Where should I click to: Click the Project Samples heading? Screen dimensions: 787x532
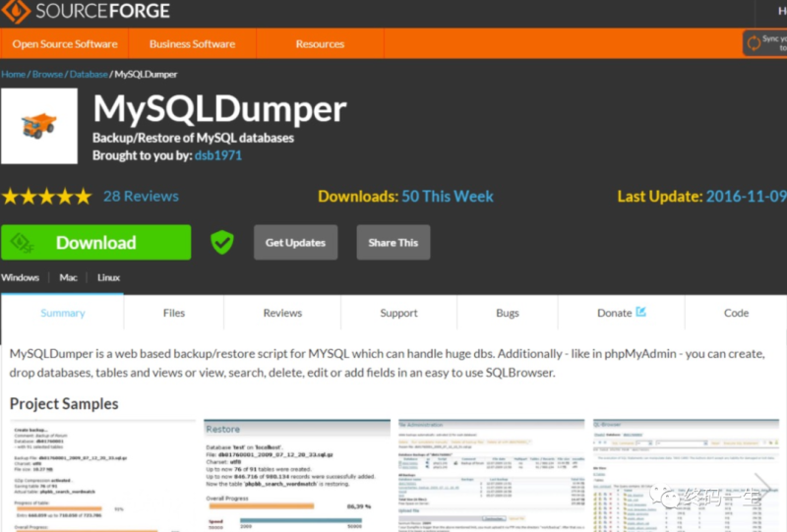(64, 404)
